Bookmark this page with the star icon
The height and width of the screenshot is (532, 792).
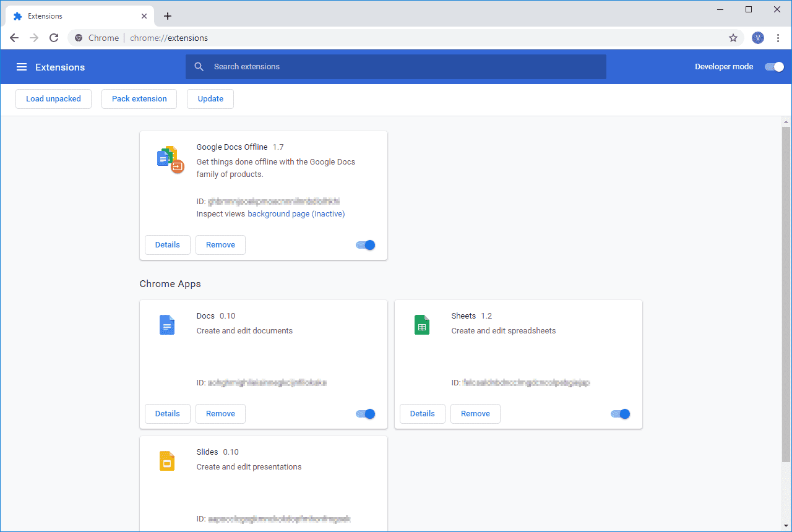click(733, 38)
